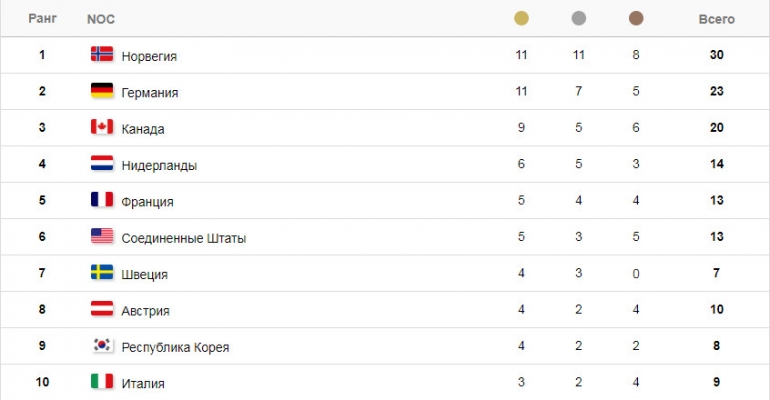The image size is (770, 400).
Task: Click the Netherlands flag icon
Action: (x=102, y=163)
